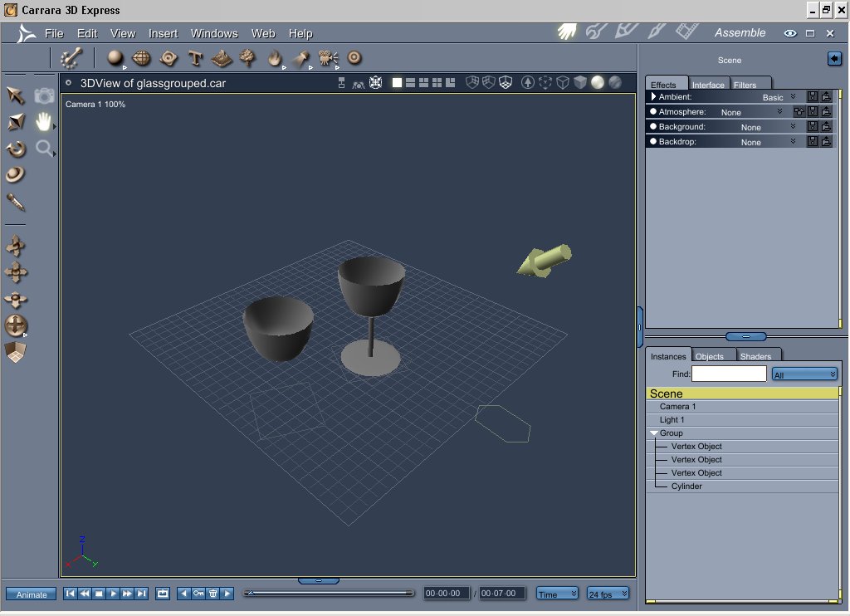Toggle the eye icon beside Assemble
The width and height of the screenshot is (850, 616).
click(x=789, y=33)
